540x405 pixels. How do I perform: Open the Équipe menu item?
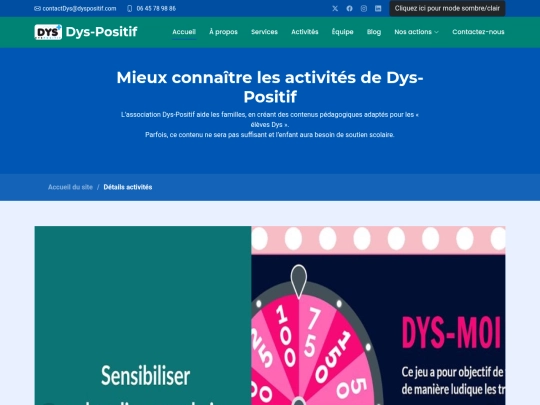[342, 32]
